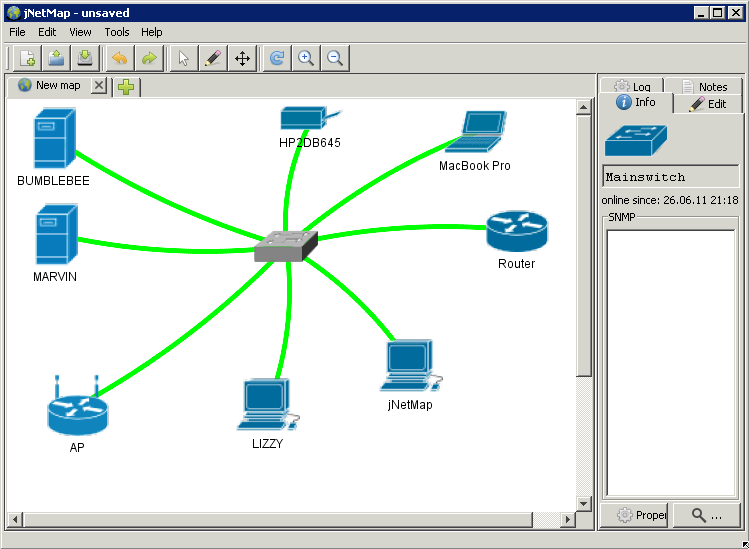Screen dimensions: 749x549
Task: Select the Router device on the map
Action: click(x=516, y=232)
